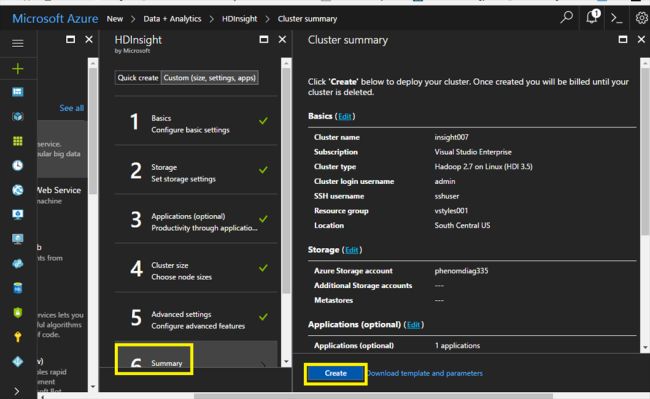Click the Create button

pyautogui.click(x=335, y=373)
